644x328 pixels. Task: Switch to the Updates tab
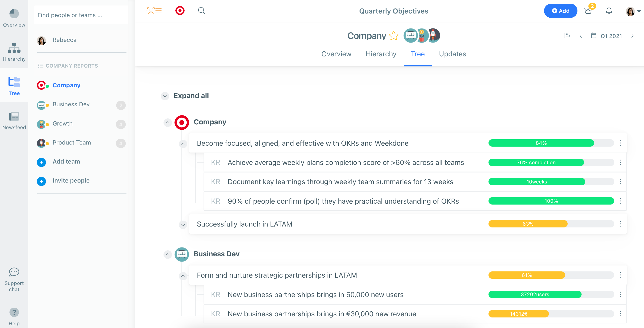[x=453, y=54]
